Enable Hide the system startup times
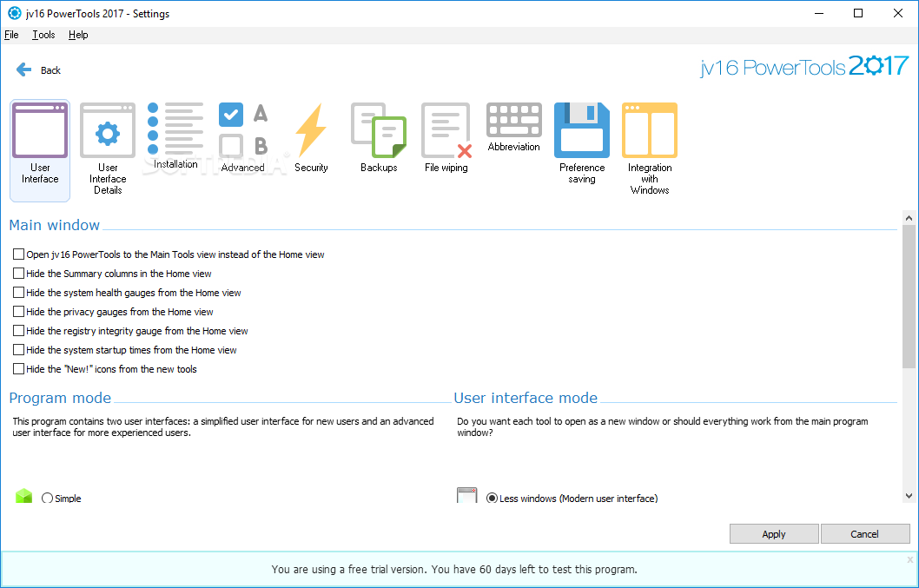Image resolution: width=919 pixels, height=588 pixels. pyautogui.click(x=19, y=349)
